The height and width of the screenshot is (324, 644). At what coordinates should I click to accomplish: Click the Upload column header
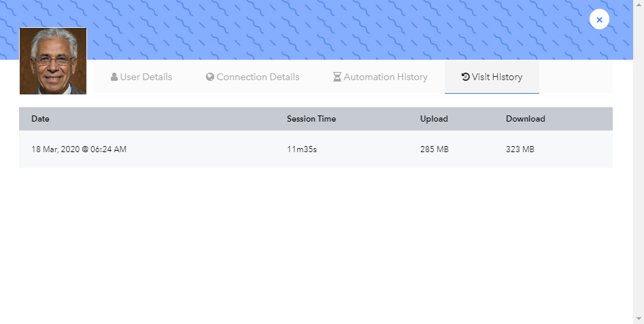pyautogui.click(x=434, y=119)
